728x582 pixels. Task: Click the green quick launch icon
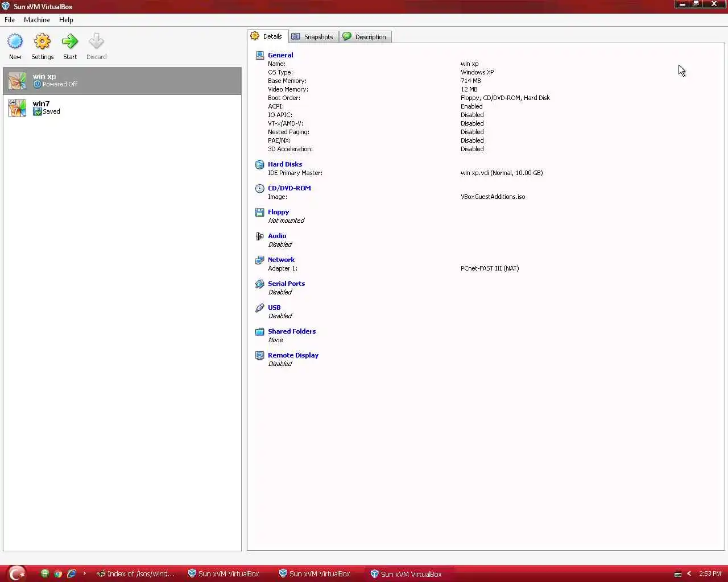44,573
